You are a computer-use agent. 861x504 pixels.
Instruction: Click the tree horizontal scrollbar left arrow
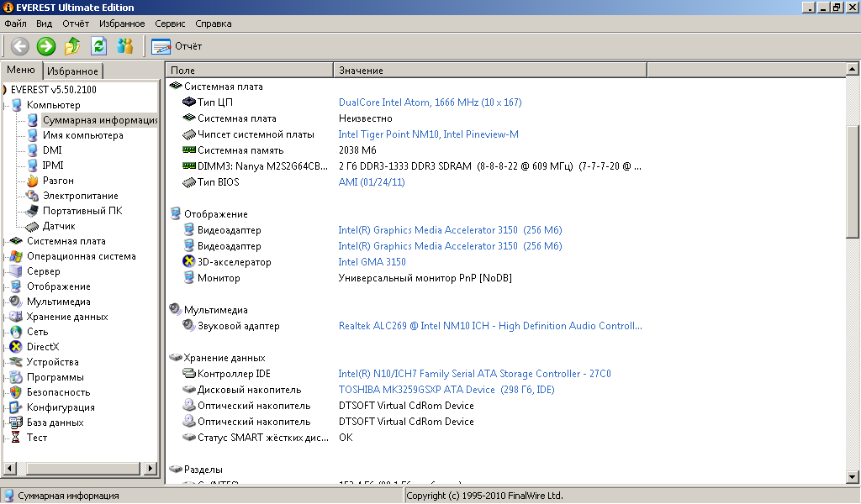coord(10,469)
